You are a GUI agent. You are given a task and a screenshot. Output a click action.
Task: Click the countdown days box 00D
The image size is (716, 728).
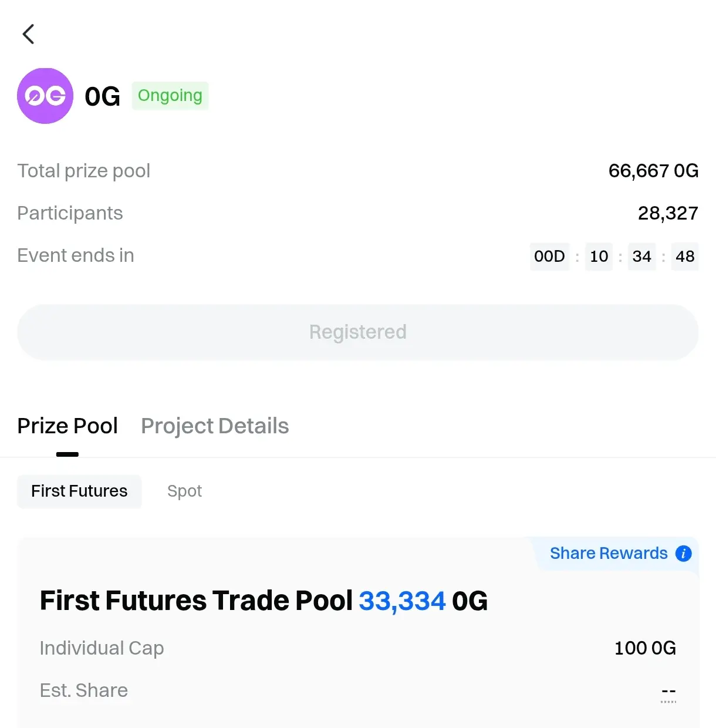(x=549, y=257)
